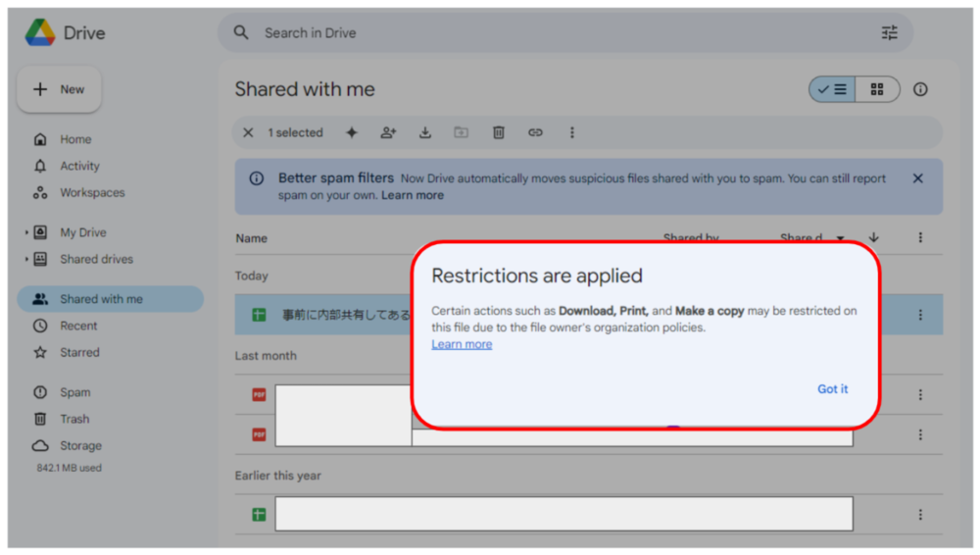Click Learn more in spam banner
The height and width of the screenshot is (555, 980).
(413, 195)
